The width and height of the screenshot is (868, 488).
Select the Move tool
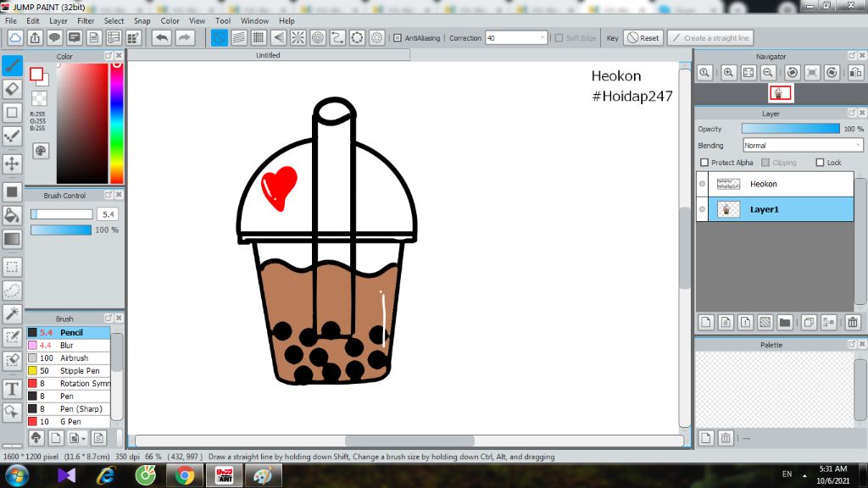12,164
